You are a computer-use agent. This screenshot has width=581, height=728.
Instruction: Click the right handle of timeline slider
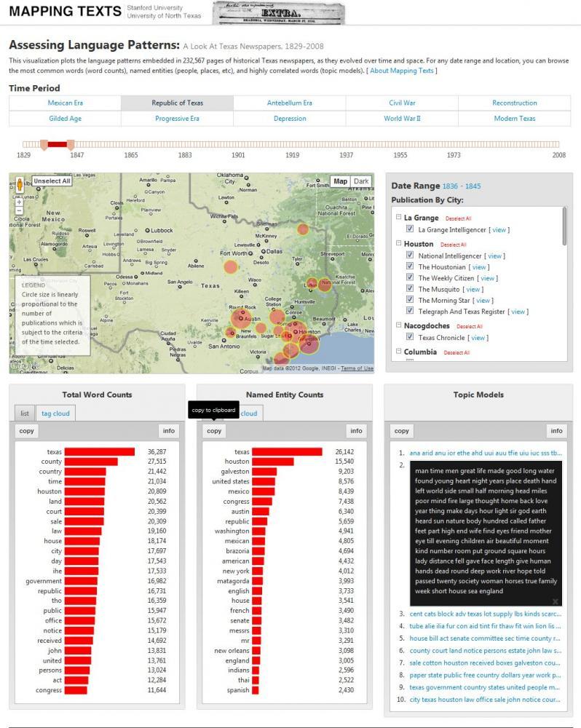(x=71, y=144)
